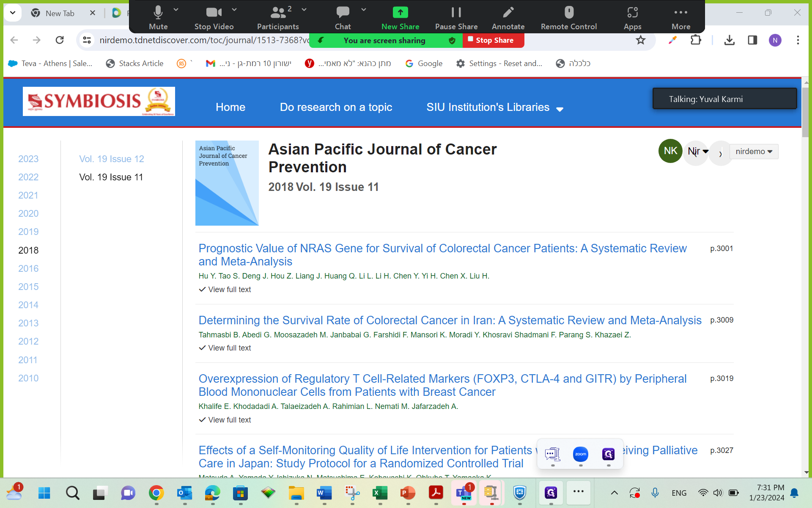Expand the Nir user menu arrow
Image resolution: width=812 pixels, height=508 pixels.
705,152
